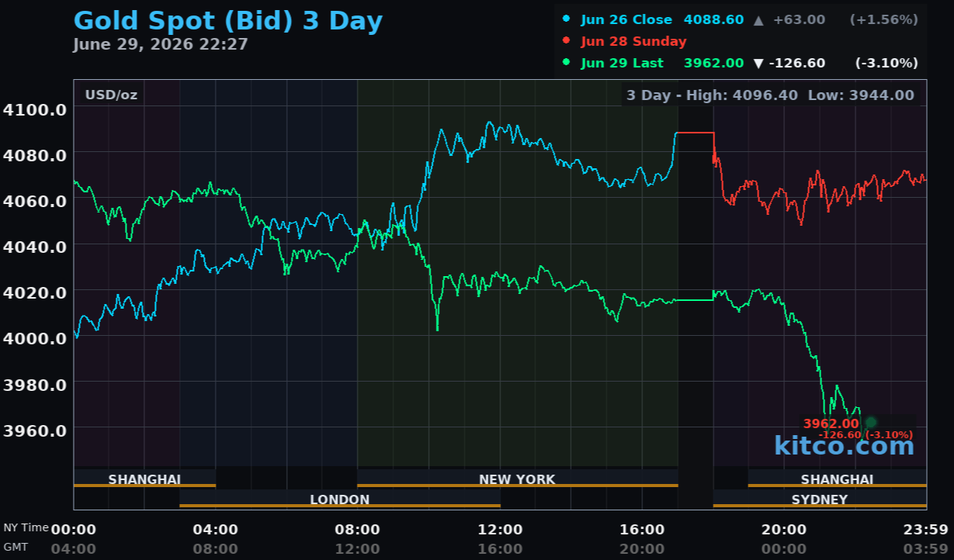Click the blue Jun 26 legend dot
The width and height of the screenshot is (954, 560).
(567, 19)
